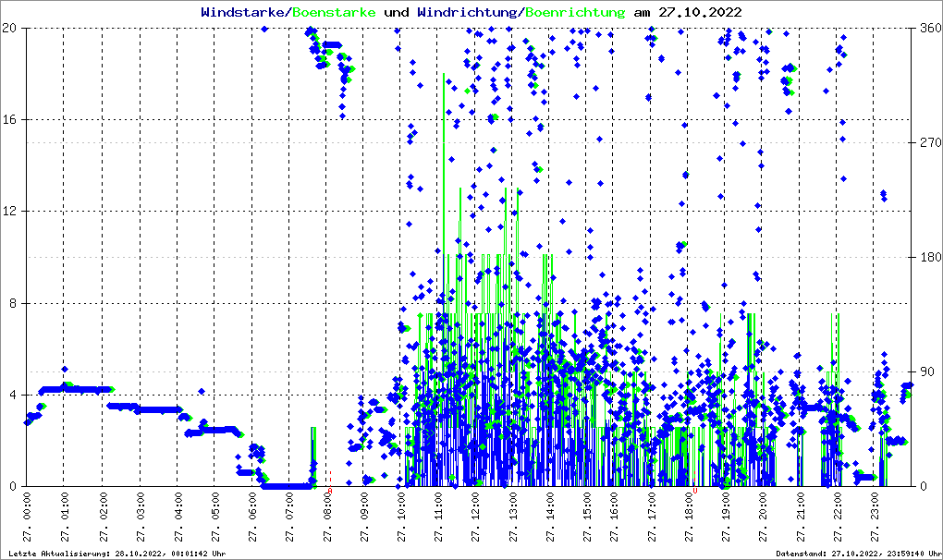The image size is (943, 560).
Task: Click time axis label '27. 06:00'
Action: click(x=252, y=517)
